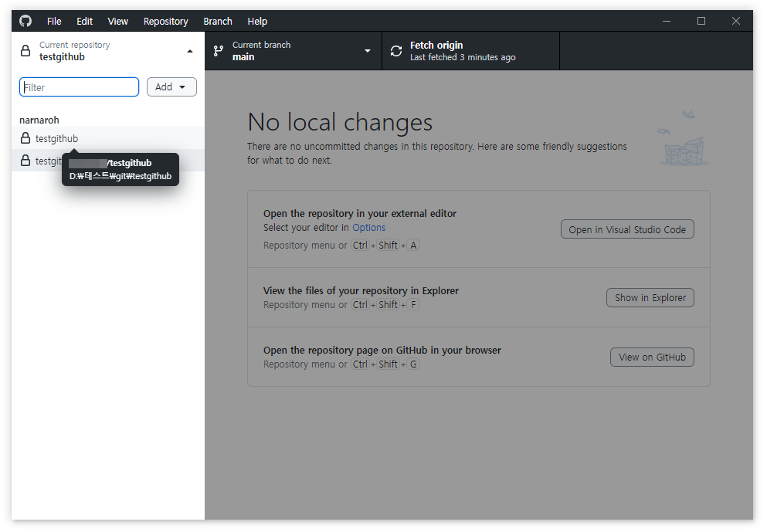Image resolution: width=767 pixels, height=532 pixels.
Task: Open the Edit menu
Action: point(85,22)
